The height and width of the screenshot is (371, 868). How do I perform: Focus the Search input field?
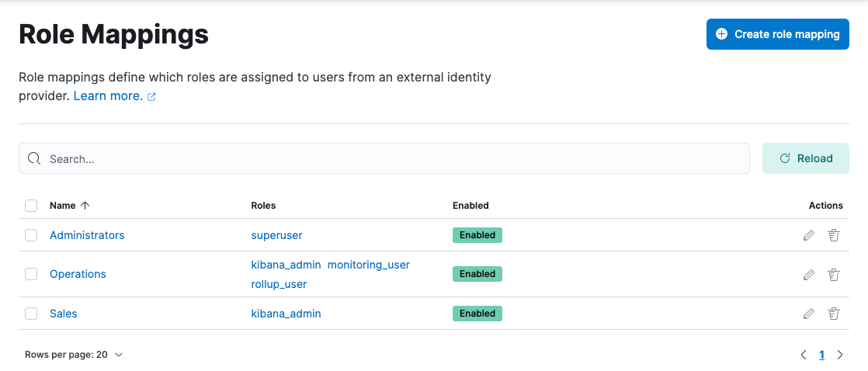388,158
